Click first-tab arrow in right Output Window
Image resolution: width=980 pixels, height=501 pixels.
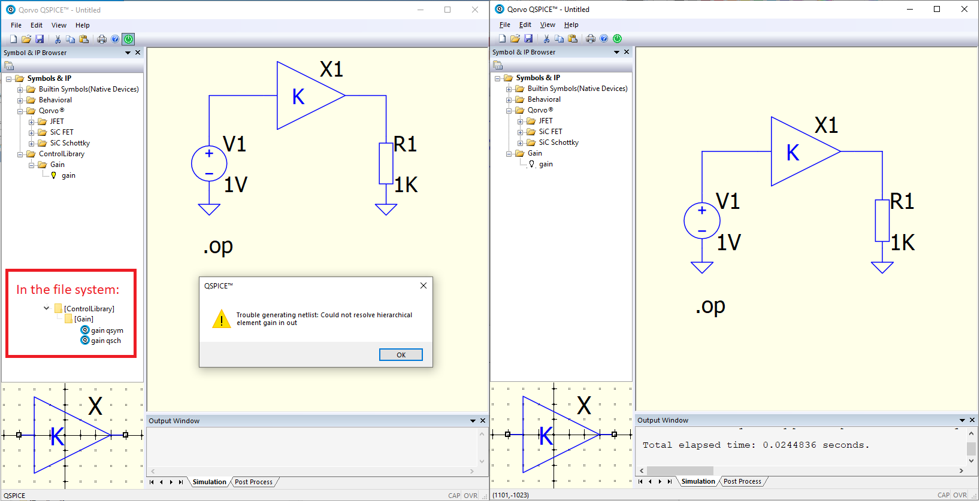point(640,481)
